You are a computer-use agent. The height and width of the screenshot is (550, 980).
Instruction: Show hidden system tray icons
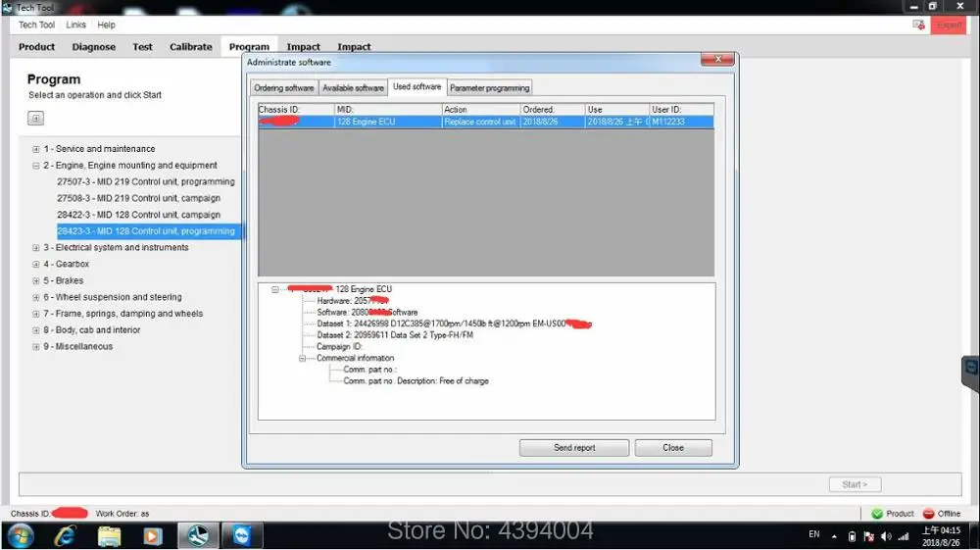(834, 536)
